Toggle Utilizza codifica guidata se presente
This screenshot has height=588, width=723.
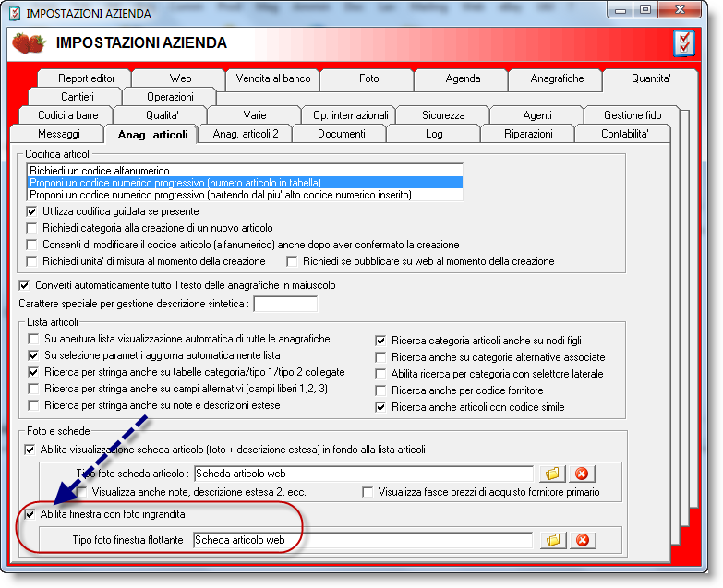[x=31, y=212]
